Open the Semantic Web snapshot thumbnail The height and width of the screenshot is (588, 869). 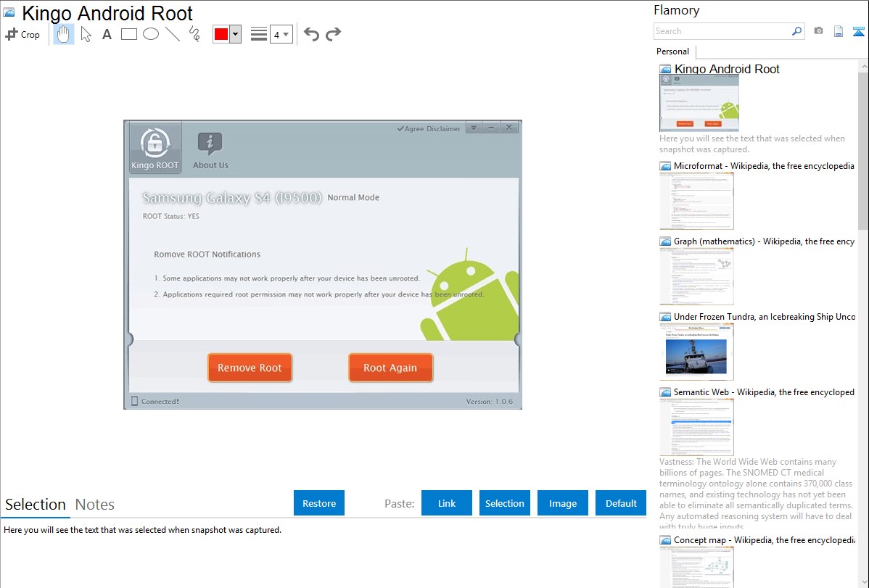click(x=696, y=427)
